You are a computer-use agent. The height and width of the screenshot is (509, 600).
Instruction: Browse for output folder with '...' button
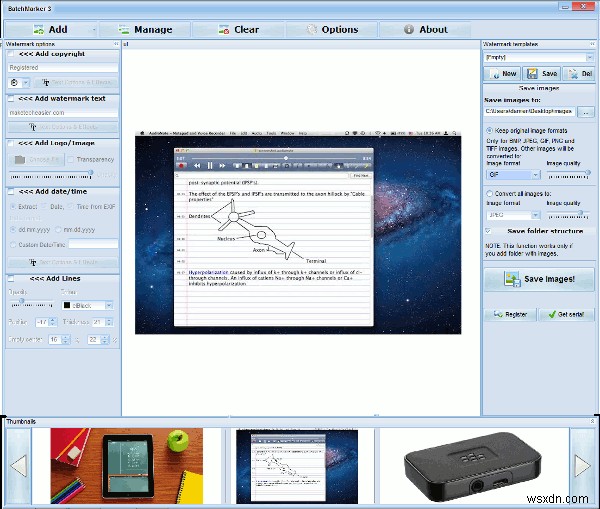point(585,112)
